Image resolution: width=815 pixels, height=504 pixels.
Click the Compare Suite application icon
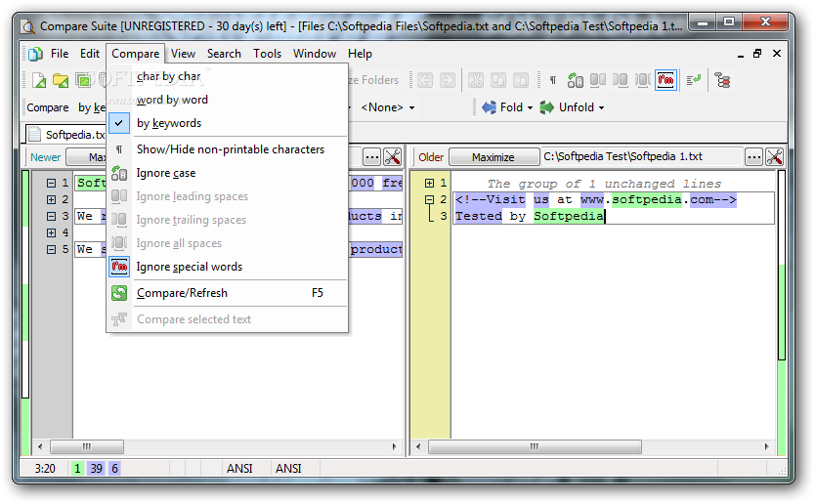[28, 26]
